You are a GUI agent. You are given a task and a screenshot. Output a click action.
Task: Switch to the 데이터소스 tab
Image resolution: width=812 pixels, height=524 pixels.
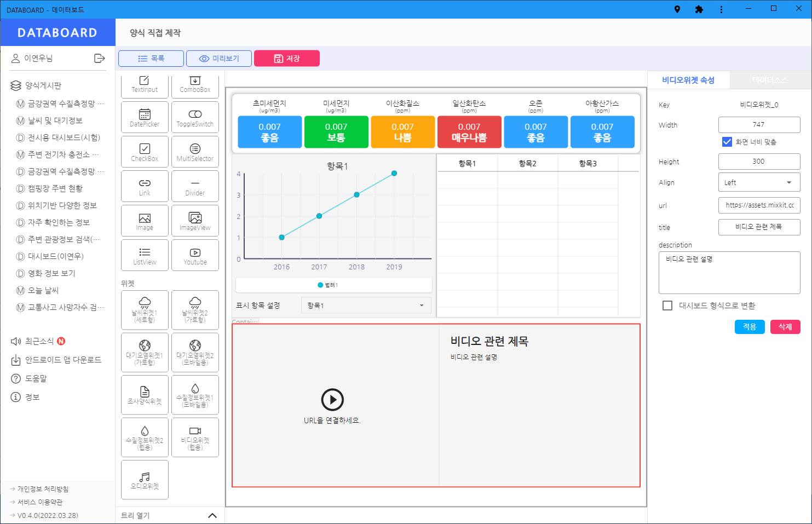click(x=770, y=80)
